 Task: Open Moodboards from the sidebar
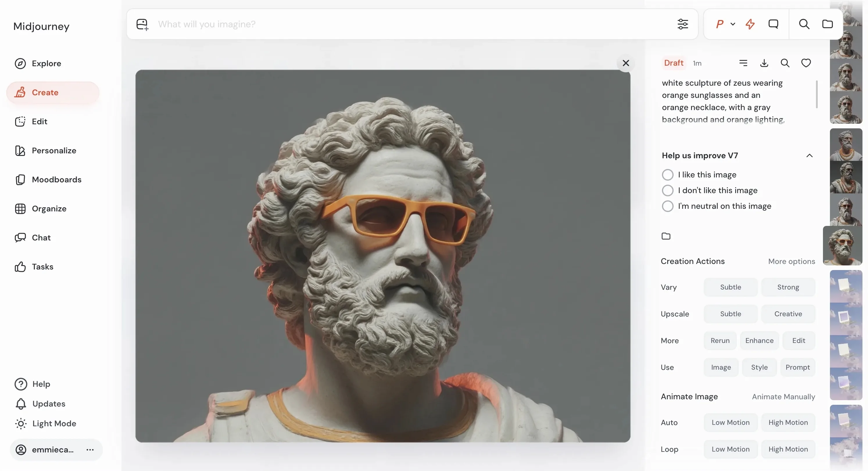click(56, 179)
